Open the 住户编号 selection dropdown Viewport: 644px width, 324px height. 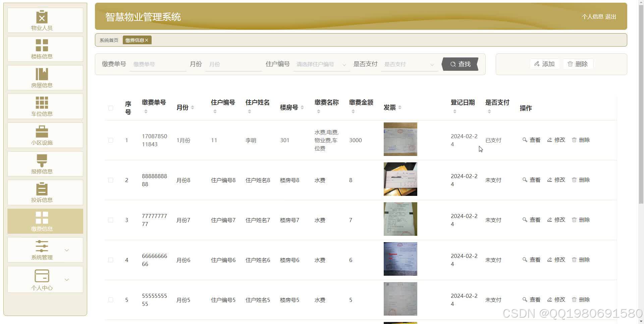[321, 64]
